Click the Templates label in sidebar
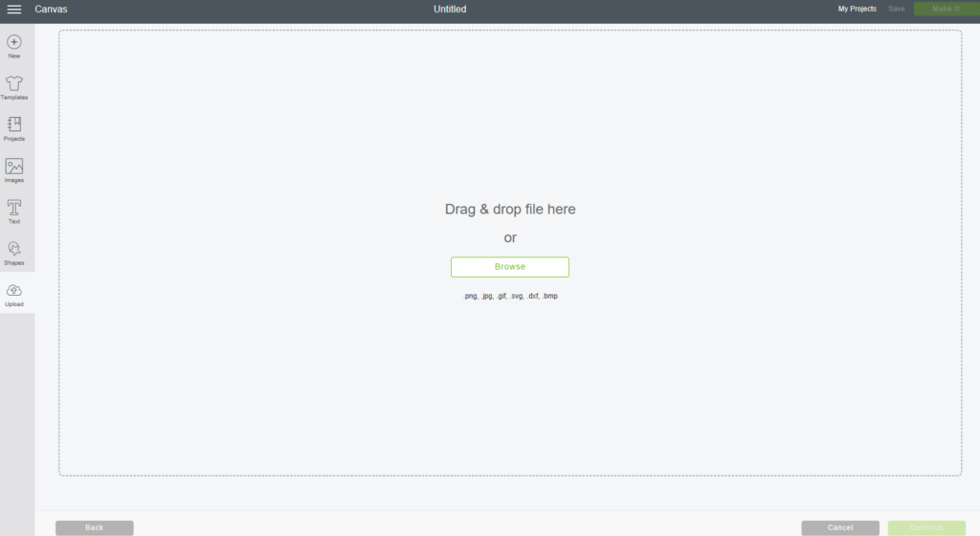Screen dimensions: 980x536 click(x=13, y=98)
